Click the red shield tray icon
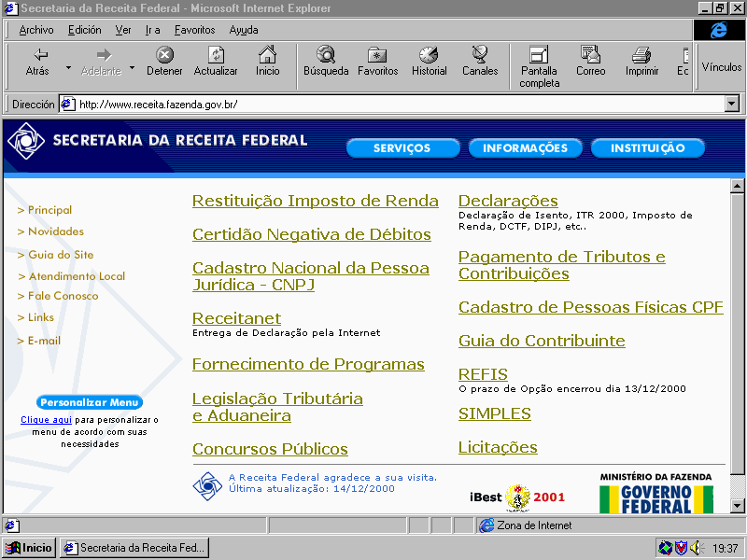The image size is (747, 560). point(682,548)
